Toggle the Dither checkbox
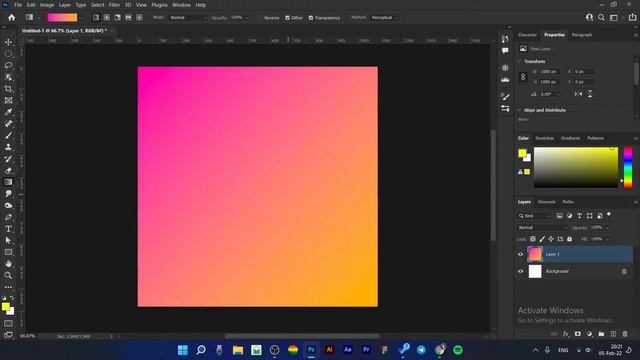Screen dimensions: 640x360 (x=287, y=18)
